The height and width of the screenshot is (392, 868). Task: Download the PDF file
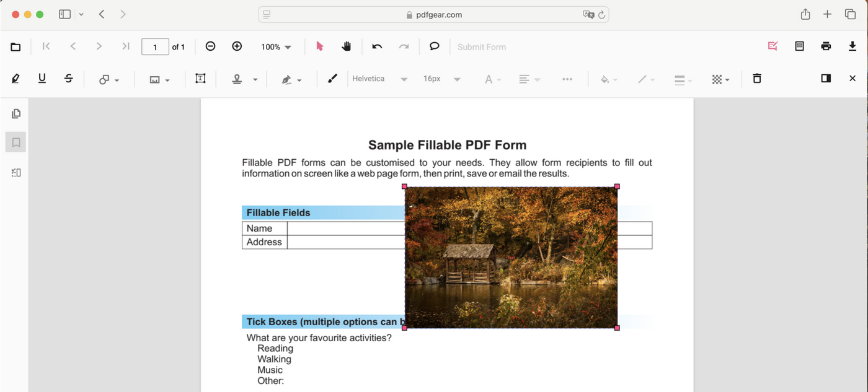click(852, 46)
